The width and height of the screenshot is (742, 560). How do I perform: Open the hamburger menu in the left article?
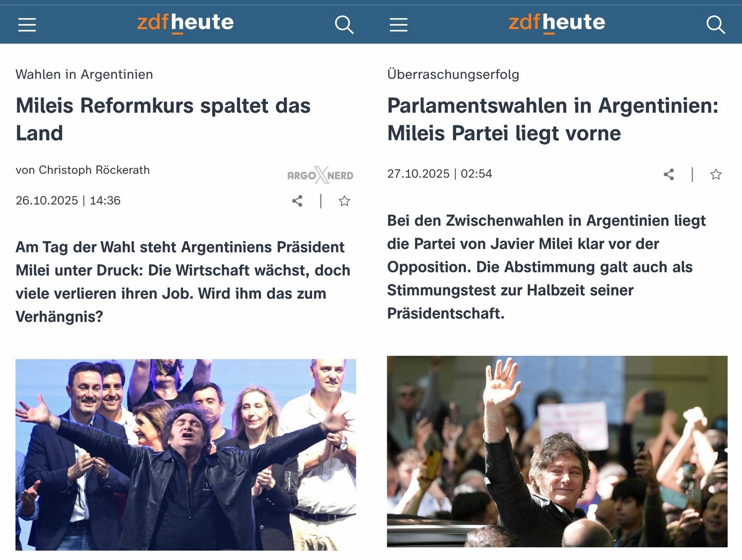27,25
